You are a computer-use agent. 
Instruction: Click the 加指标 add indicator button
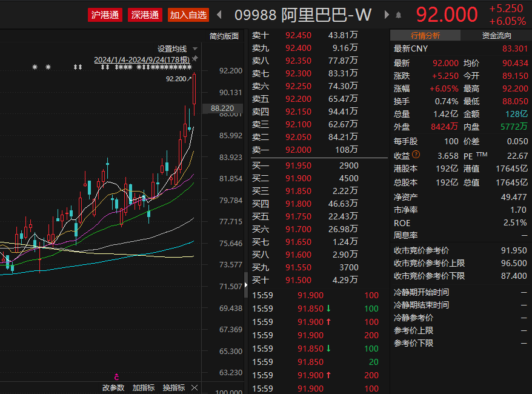[144, 387]
